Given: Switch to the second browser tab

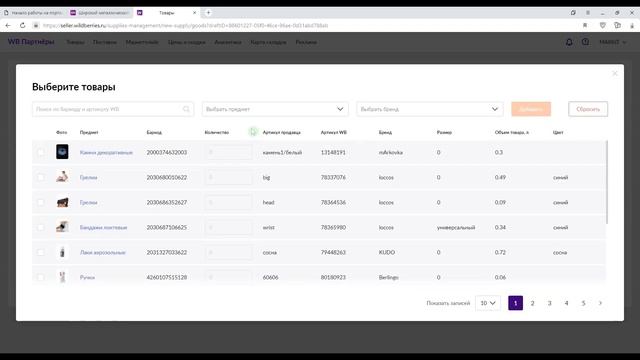Looking at the screenshot, I should point(100,13).
